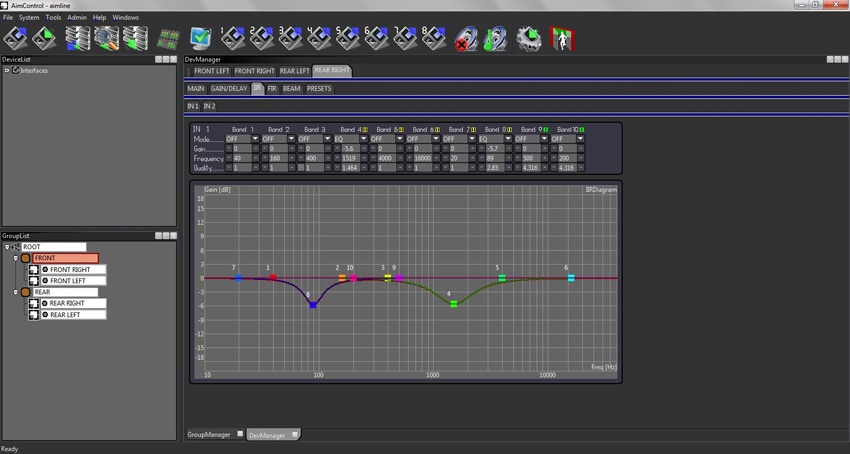
Task: Click the speaker with green note icon
Action: pyautogui.click(x=494, y=39)
